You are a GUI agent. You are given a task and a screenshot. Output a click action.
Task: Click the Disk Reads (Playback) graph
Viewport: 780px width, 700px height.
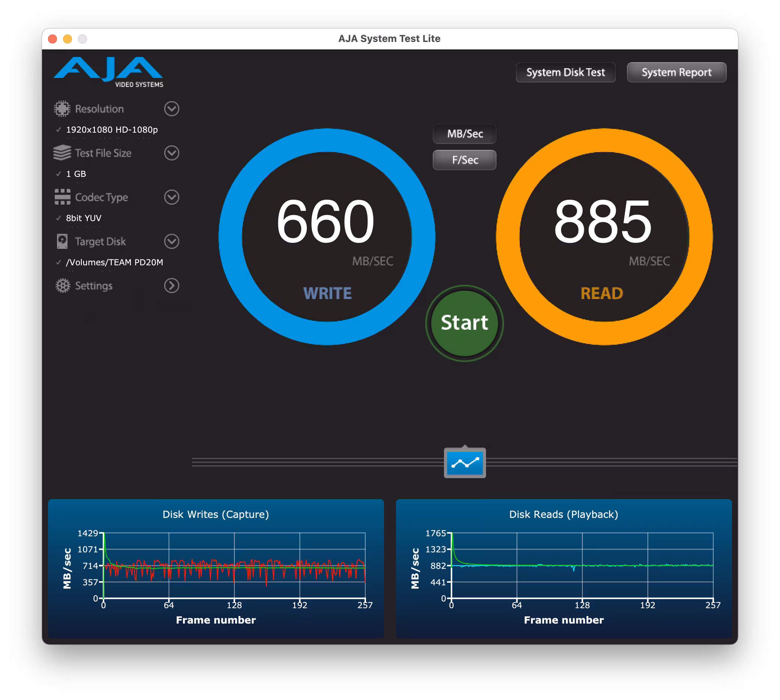tap(564, 568)
